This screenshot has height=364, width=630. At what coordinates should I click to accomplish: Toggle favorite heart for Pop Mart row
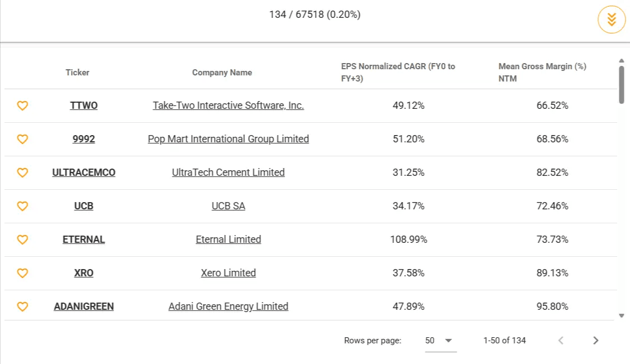22,139
